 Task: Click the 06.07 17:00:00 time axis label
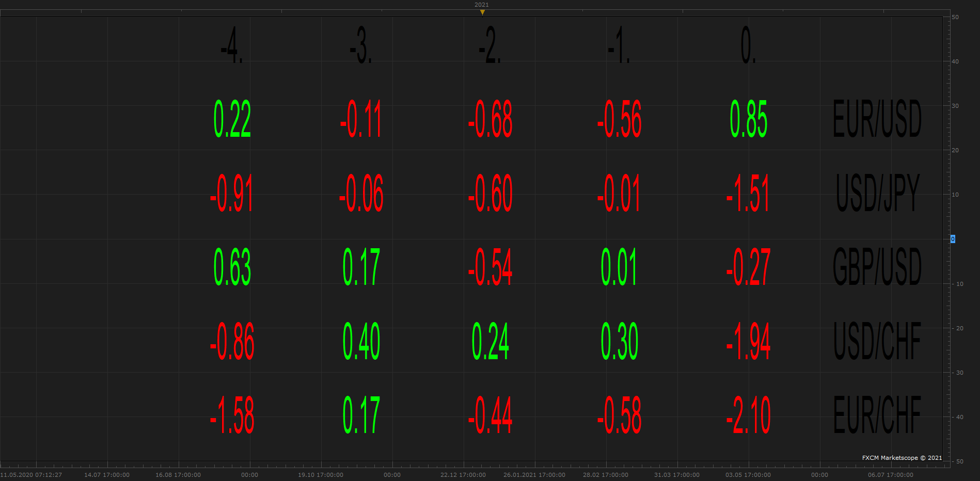pos(891,475)
